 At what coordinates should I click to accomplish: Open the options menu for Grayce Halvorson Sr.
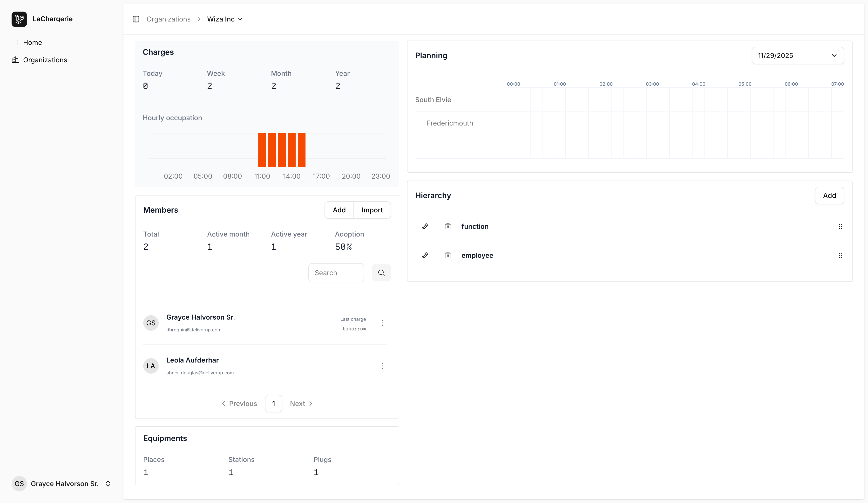[x=382, y=323]
